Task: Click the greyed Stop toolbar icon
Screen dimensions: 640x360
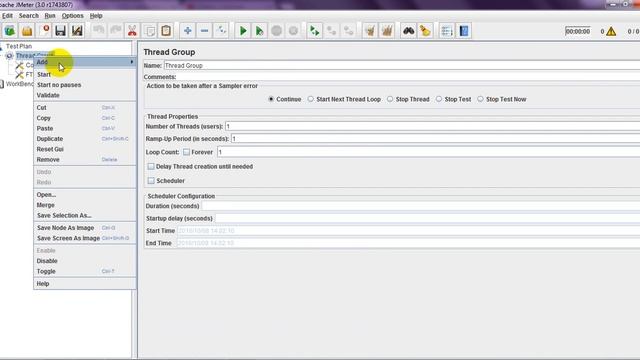Action: [277, 31]
